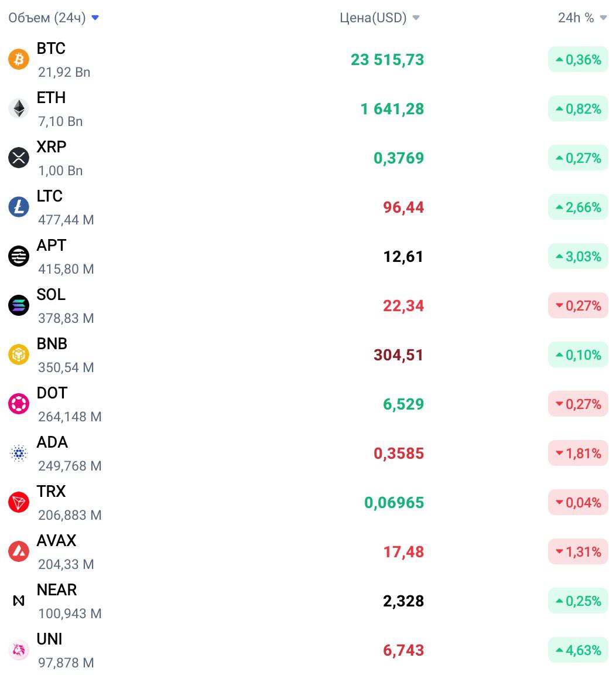Open the Tron TRX icon
Viewport: 616px width, 692px height.
pos(19,502)
